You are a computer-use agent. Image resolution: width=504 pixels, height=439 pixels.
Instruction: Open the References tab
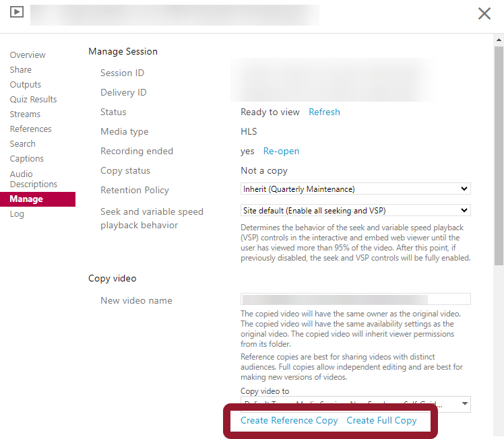coord(30,129)
